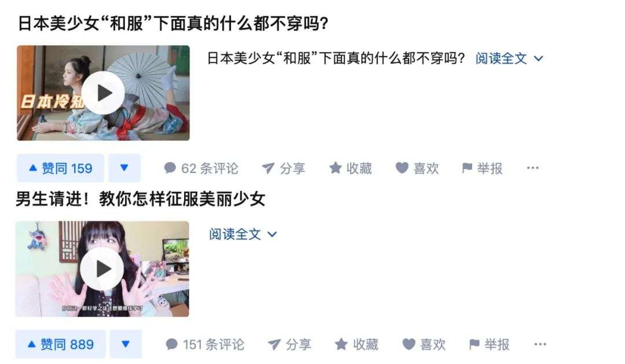
Task: Upvote the first post with 159 approvals
Action: (61, 168)
